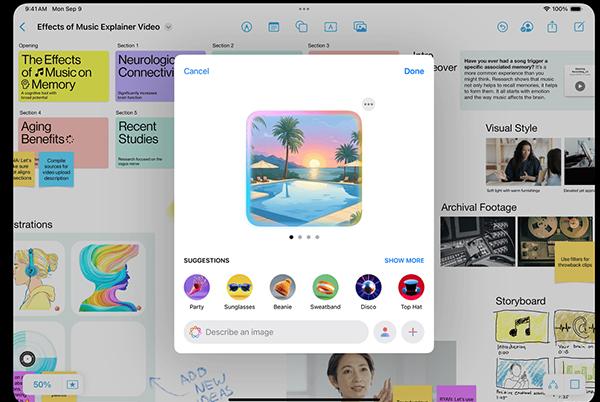Open the more options ellipsis above image
This screenshot has height=402, width=600.
pos(368,104)
